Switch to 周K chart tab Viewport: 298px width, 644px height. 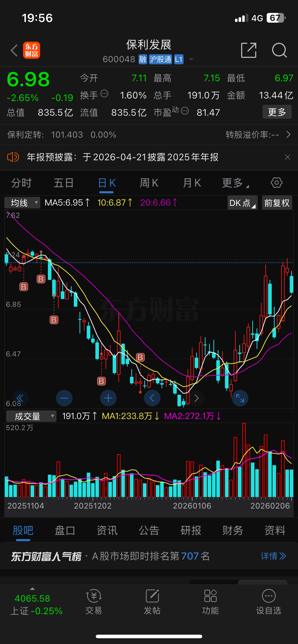tap(149, 183)
